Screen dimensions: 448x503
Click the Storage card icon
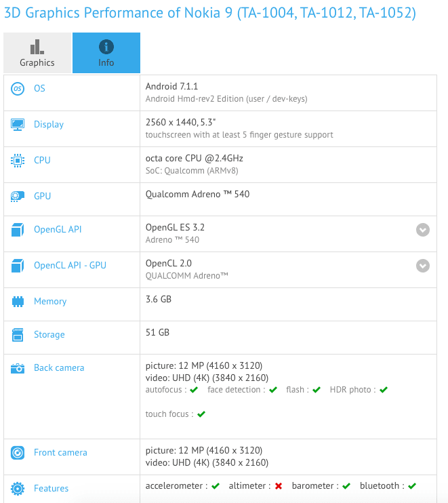[x=18, y=335]
